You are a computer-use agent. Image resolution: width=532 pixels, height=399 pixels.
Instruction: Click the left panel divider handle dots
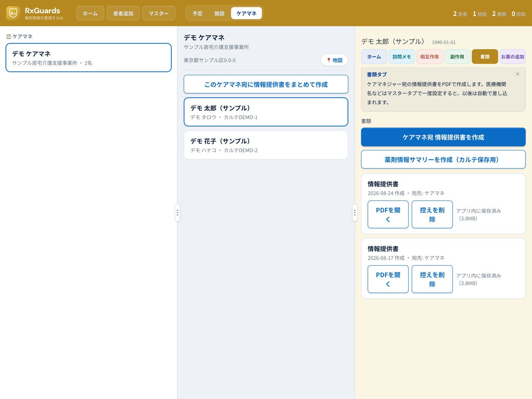(177, 213)
